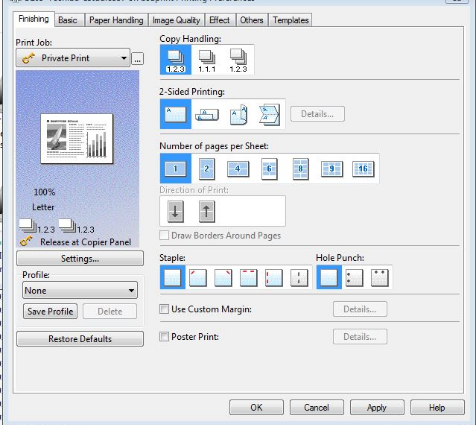Open Custom Margin Details button

360,309
